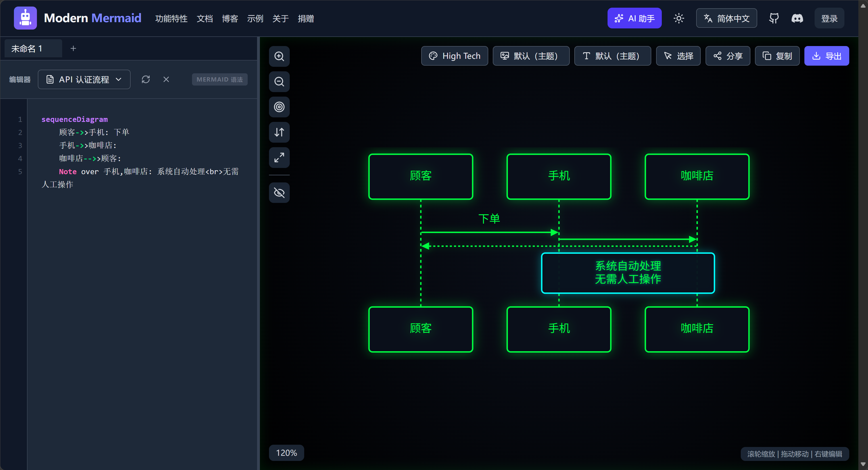
Task: Go to the 文档 docs page
Action: (x=205, y=18)
